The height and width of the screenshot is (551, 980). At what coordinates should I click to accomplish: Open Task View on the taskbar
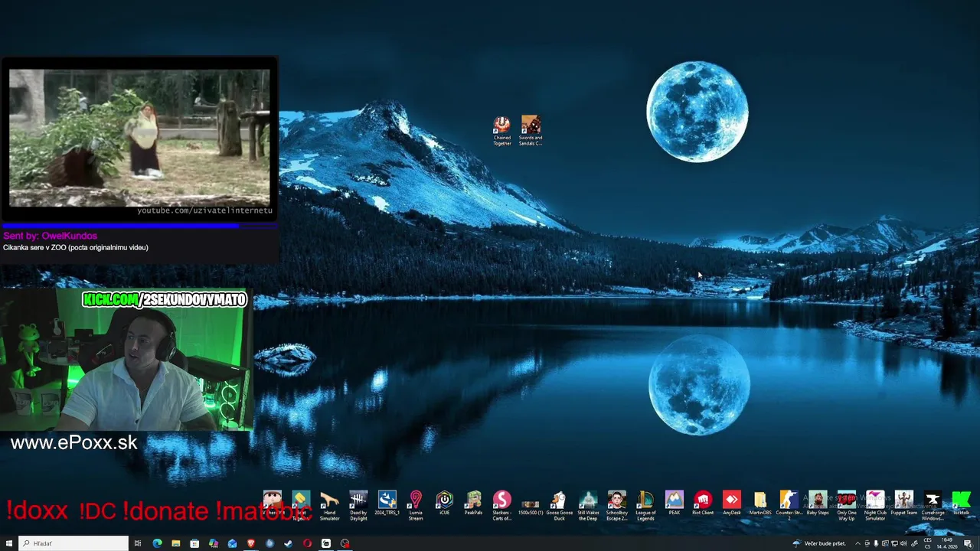(x=138, y=543)
